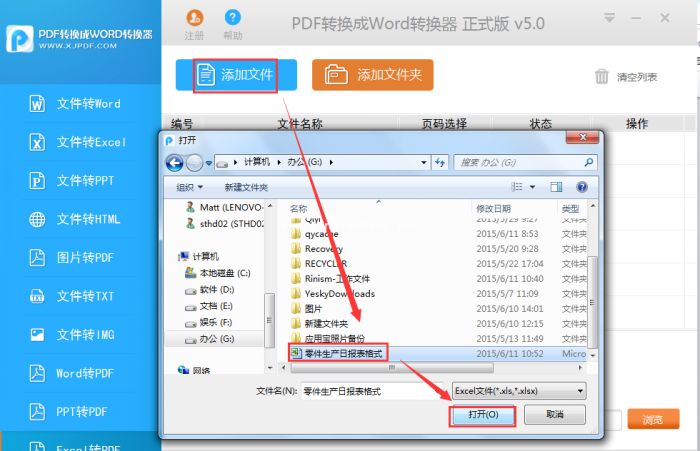Screen dimensions: 700x451
Task: Click the change view icon
Action: coord(517,187)
